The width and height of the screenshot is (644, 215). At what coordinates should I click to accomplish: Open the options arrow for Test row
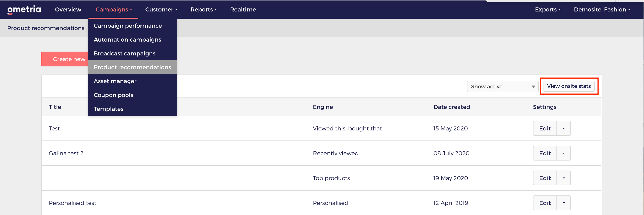tap(564, 128)
